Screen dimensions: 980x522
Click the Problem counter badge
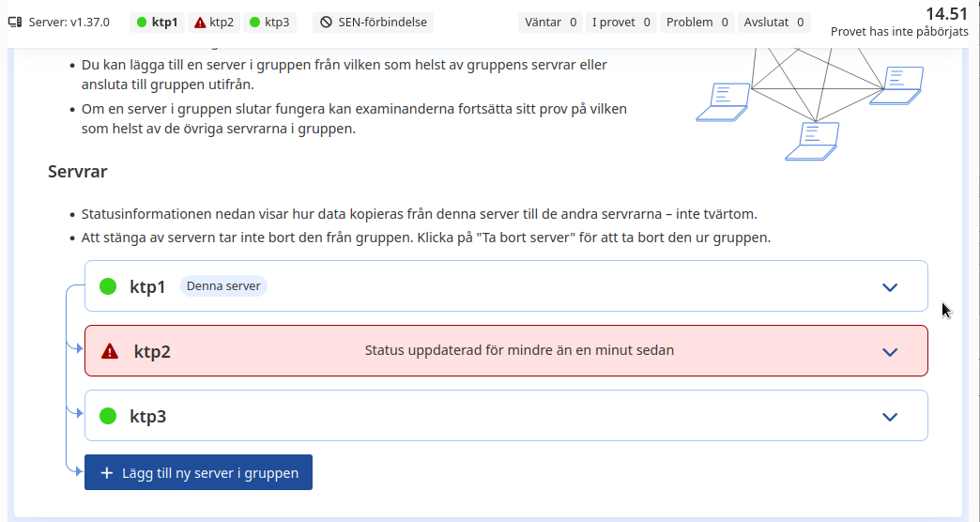(x=697, y=23)
